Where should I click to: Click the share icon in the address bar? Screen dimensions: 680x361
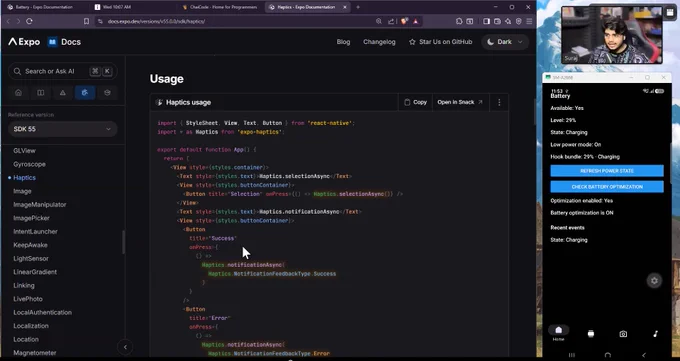[x=391, y=21]
